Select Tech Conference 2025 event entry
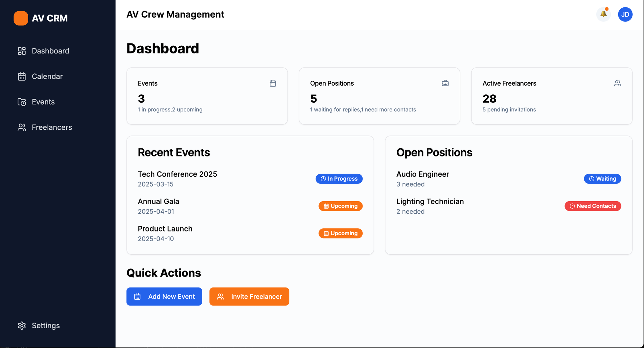Viewport: 644px width, 348px height. (x=177, y=174)
